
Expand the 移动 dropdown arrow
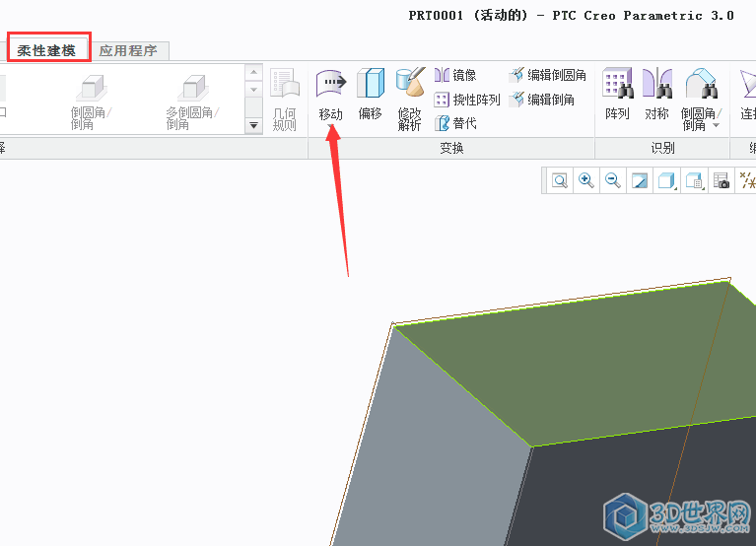pos(331,126)
